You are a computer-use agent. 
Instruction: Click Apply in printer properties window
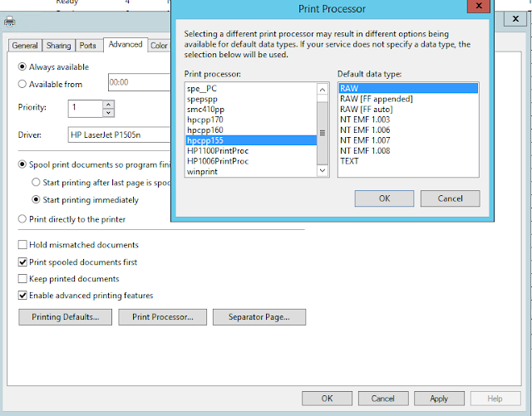[x=439, y=399]
